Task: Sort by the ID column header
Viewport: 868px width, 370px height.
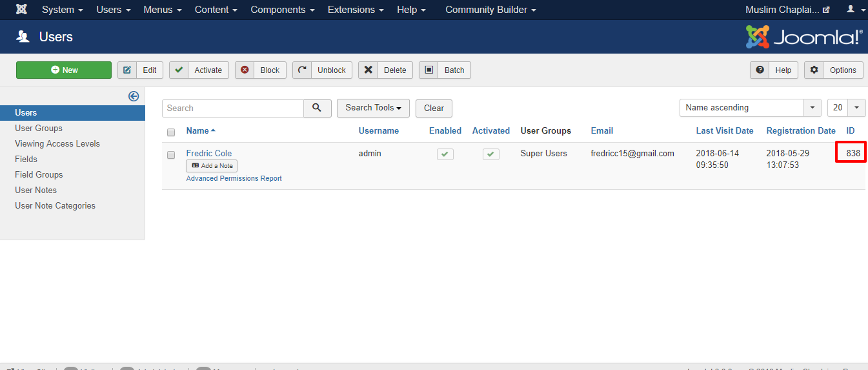Action: tap(851, 131)
